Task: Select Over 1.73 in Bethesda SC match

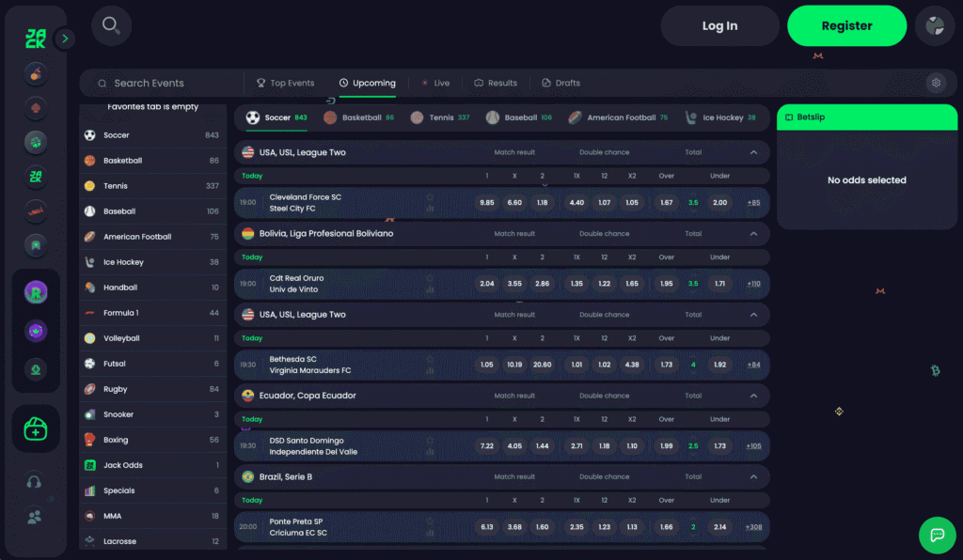Action: [667, 365]
